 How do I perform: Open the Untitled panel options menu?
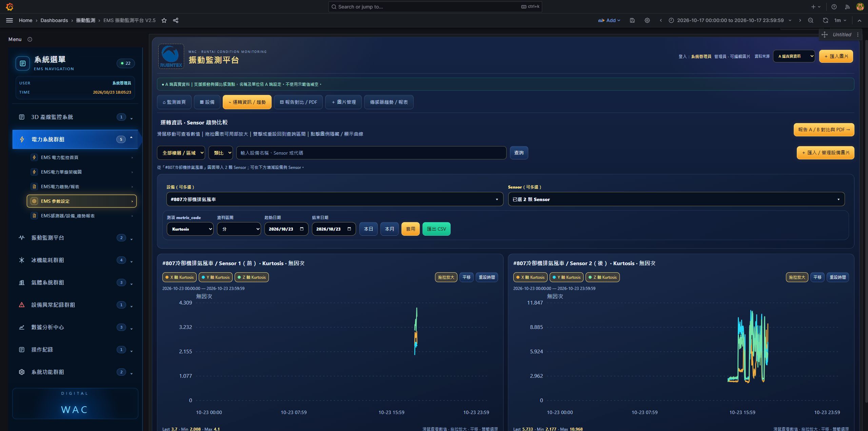[858, 35]
